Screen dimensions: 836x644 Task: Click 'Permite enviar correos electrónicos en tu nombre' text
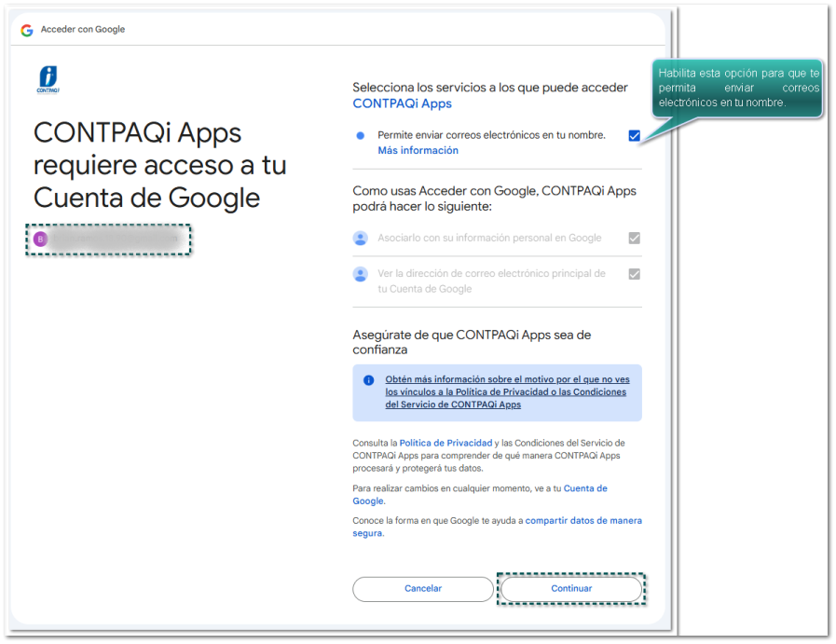(491, 135)
